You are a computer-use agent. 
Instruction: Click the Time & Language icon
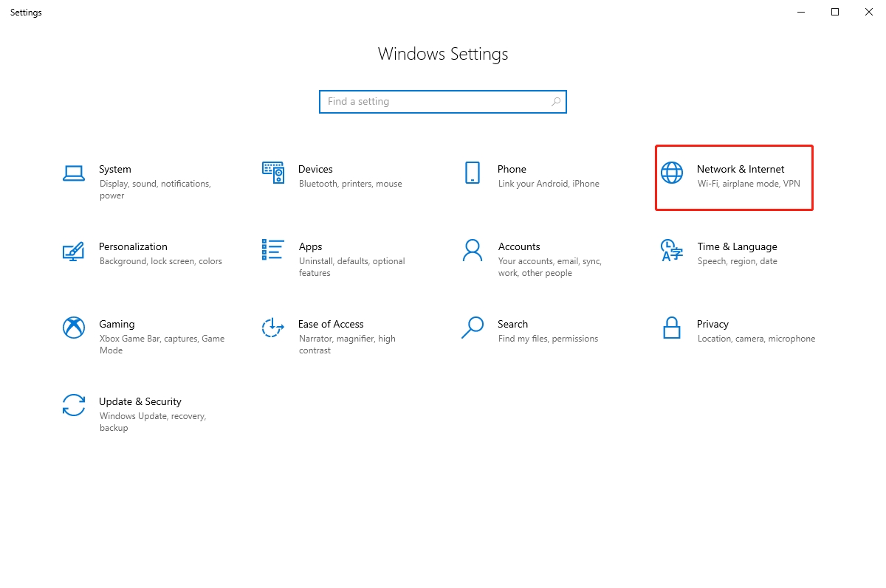672,250
